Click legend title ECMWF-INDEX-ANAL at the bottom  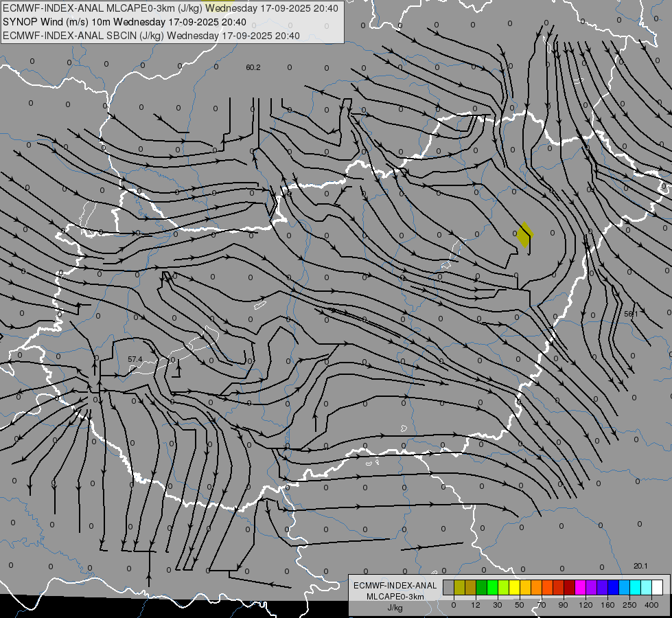click(x=395, y=586)
